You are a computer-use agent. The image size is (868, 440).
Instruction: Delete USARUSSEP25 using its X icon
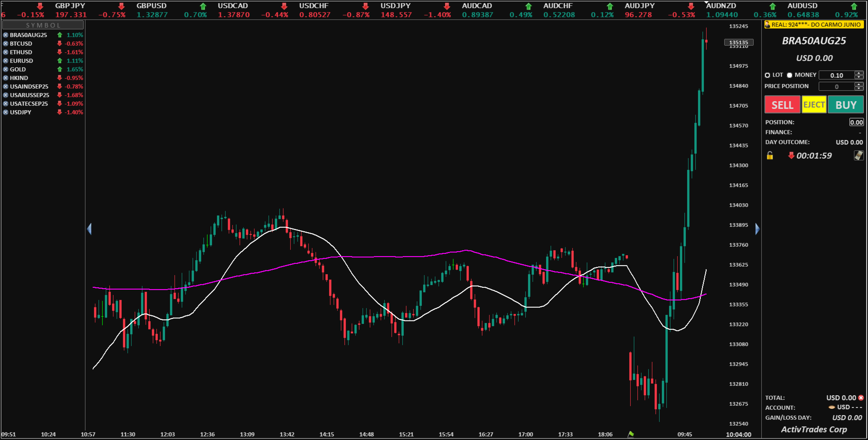click(x=5, y=95)
